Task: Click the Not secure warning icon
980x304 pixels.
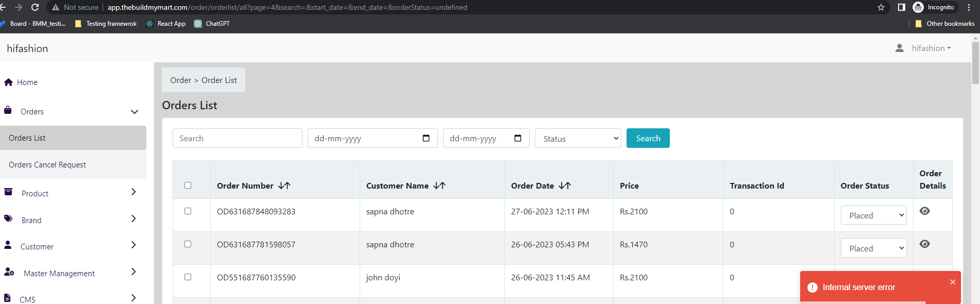Action: [x=56, y=7]
